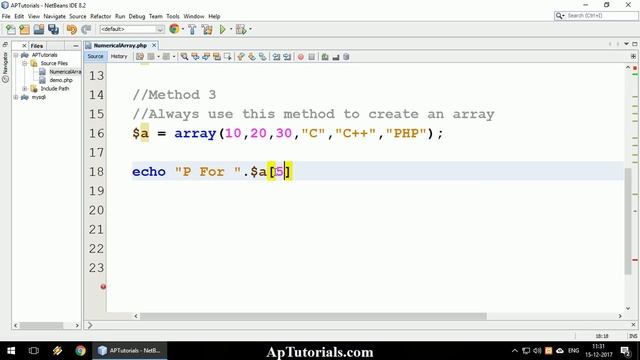Viewport: 640px width, 360px height.
Task: Open the Debug Project dropdown arrow
Action: [250, 29]
